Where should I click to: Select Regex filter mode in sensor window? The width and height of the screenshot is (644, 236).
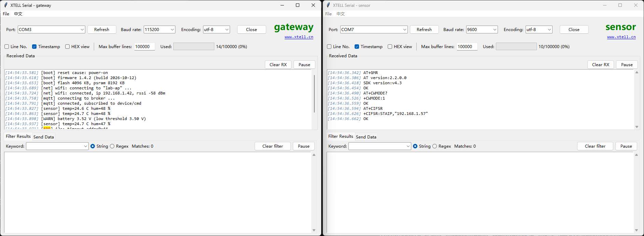tap(434, 146)
